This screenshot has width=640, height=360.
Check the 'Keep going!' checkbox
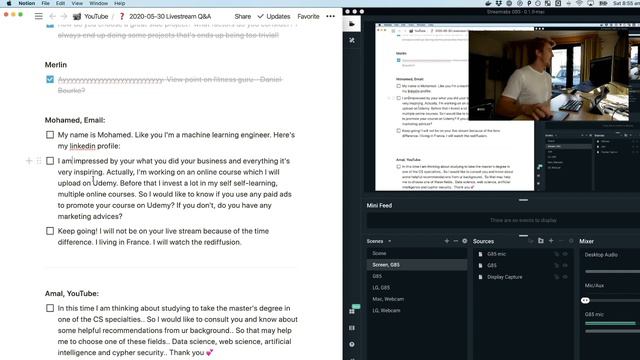(50, 231)
